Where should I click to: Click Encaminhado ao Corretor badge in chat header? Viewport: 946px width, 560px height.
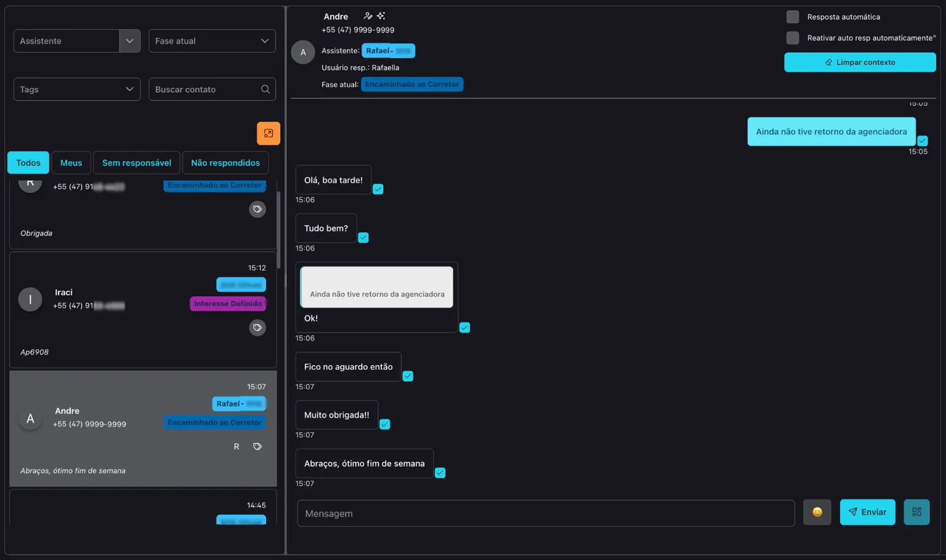pyautogui.click(x=412, y=84)
